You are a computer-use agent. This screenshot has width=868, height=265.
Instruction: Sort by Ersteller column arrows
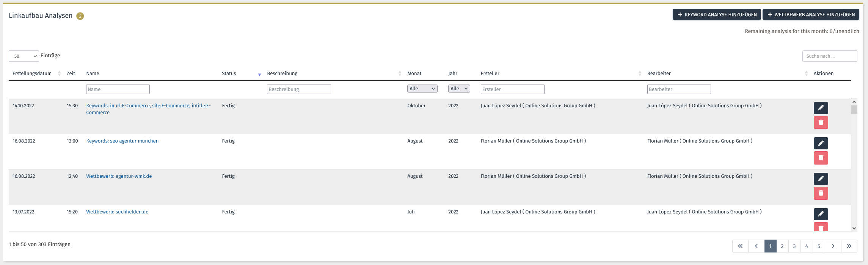point(640,74)
